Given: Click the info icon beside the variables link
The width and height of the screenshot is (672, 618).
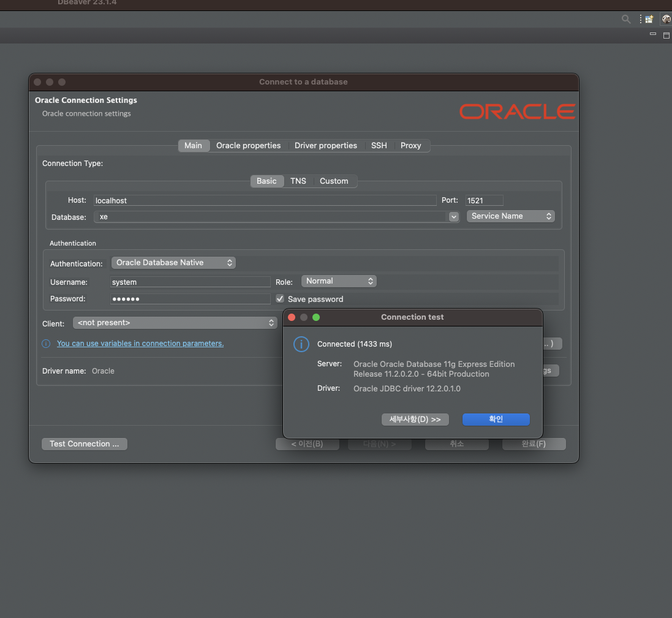Looking at the screenshot, I should 46,343.
